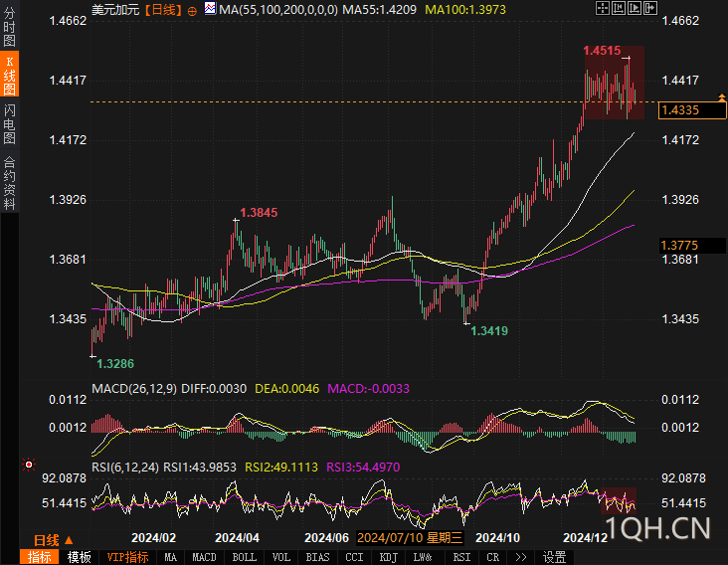
Task: Click the RSI3:54.4970 value
Action: pos(363,468)
